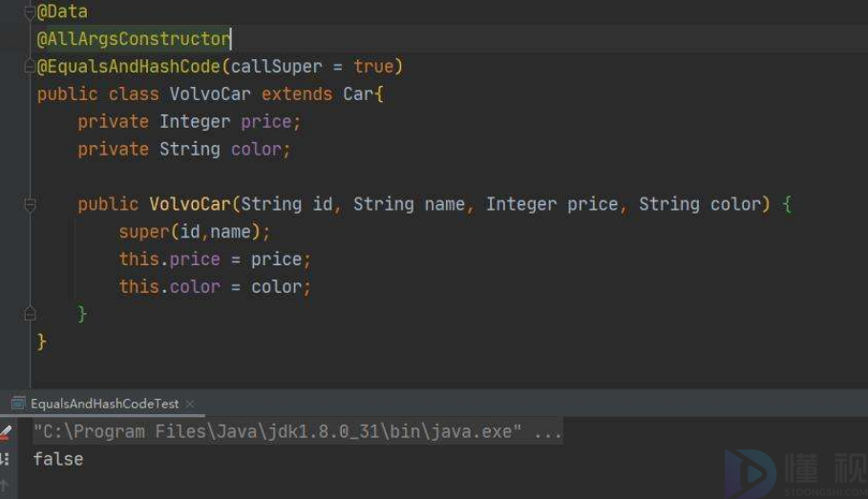Click the run toolbar icon beside the false output

click(5, 459)
